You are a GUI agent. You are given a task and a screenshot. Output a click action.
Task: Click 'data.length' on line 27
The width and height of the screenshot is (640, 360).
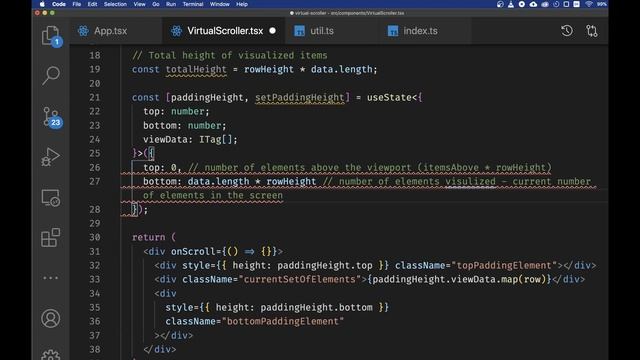point(218,181)
